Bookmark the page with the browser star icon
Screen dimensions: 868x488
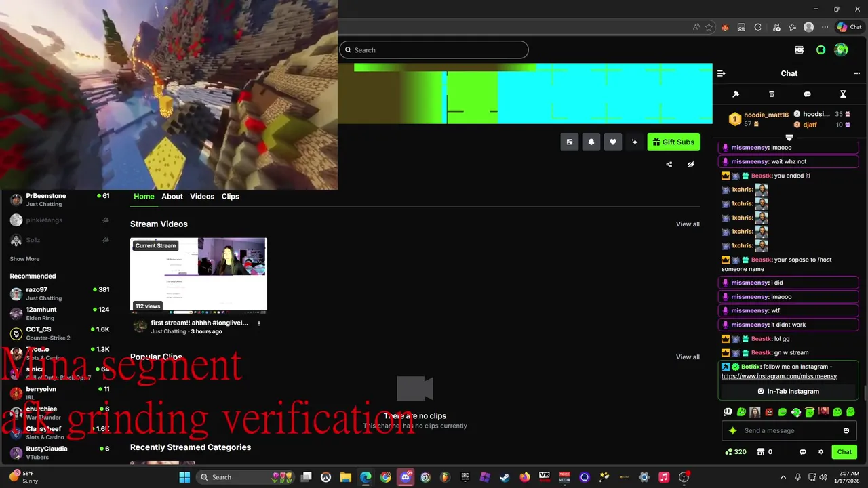click(709, 27)
